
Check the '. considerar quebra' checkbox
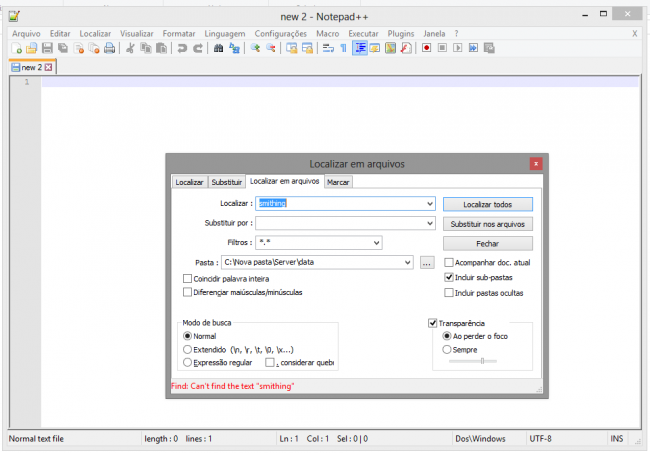(x=270, y=363)
